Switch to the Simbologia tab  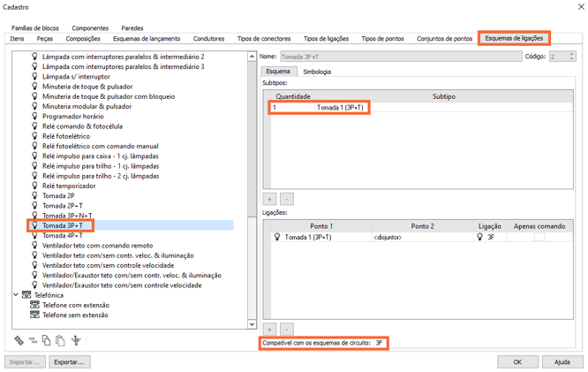(316, 72)
